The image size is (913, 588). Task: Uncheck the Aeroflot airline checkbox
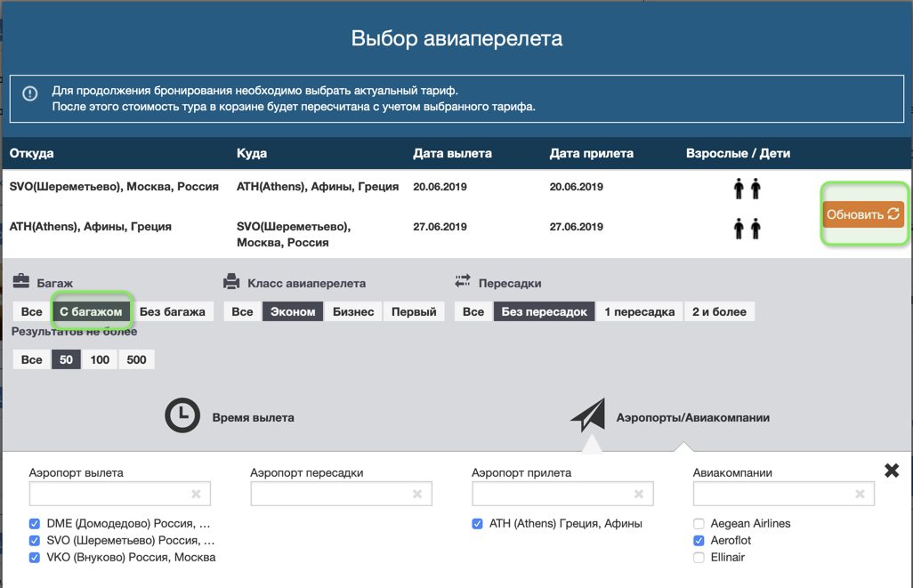pyautogui.click(x=699, y=541)
